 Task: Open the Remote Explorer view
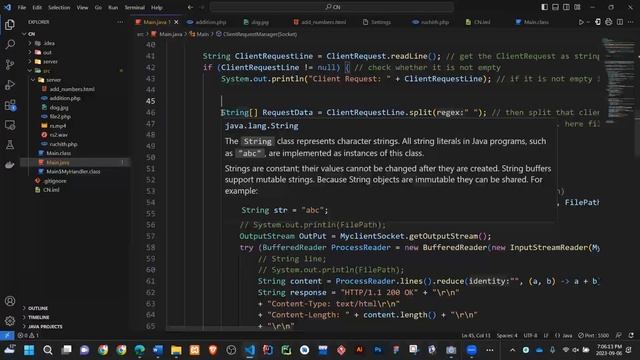coord(10,125)
